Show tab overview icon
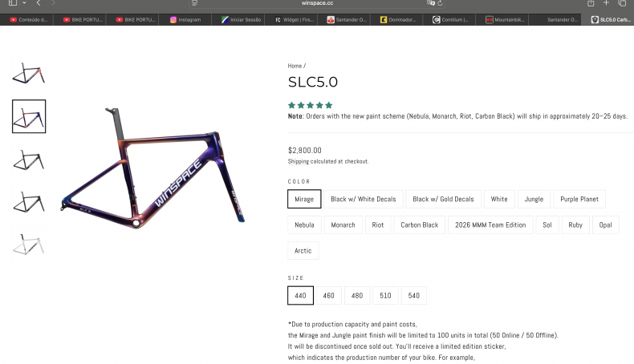This screenshot has width=634, height=364. pos(622,3)
